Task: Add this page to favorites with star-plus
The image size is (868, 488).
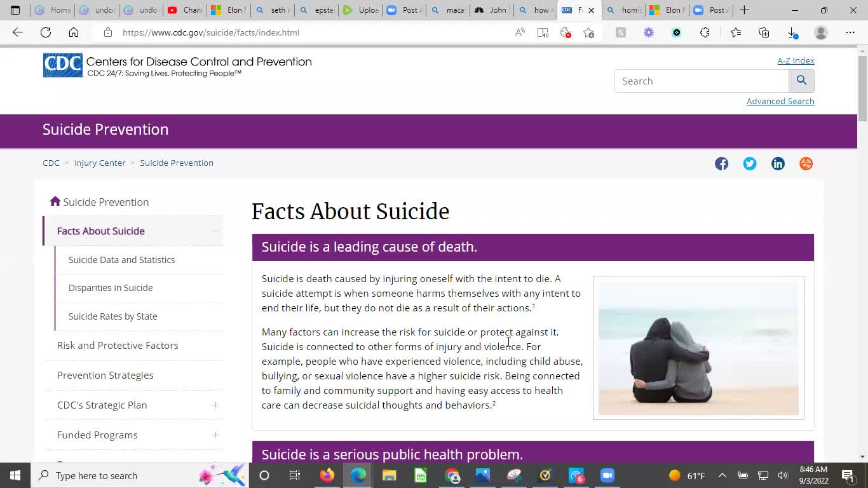Action: pos(588,32)
